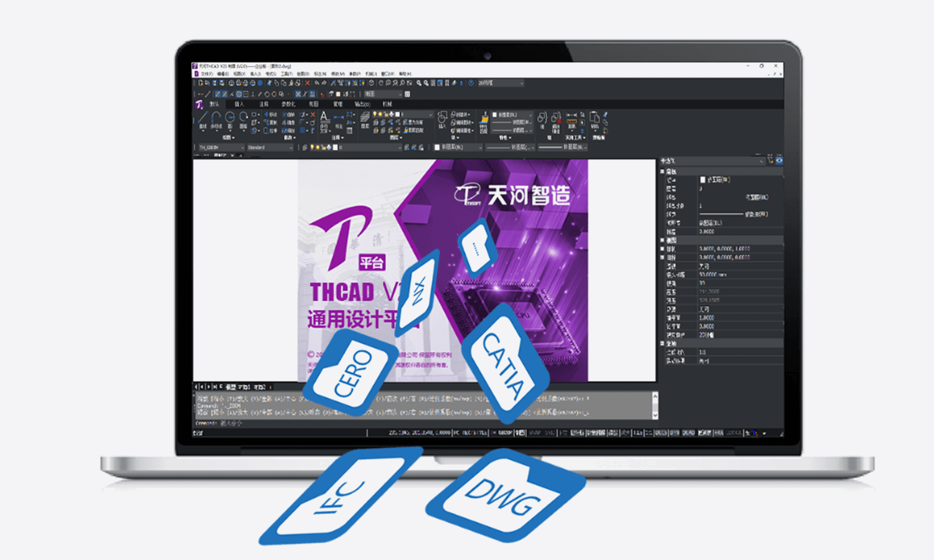Toggle the layer sun freeze icon
Image resolution: width=934 pixels, height=560 pixels.
pos(380,114)
